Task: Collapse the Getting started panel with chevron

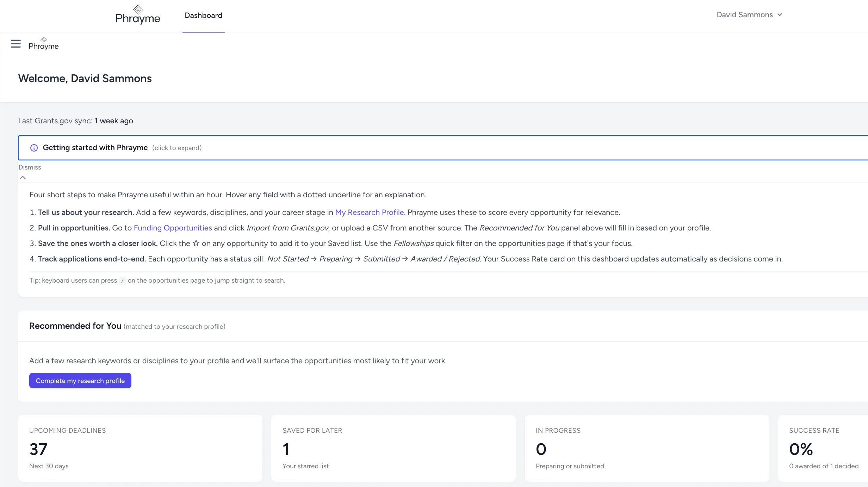Action: point(23,178)
